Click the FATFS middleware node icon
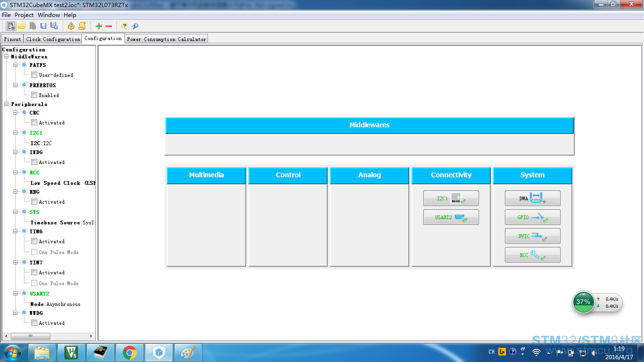The width and height of the screenshot is (644, 362). [x=24, y=65]
